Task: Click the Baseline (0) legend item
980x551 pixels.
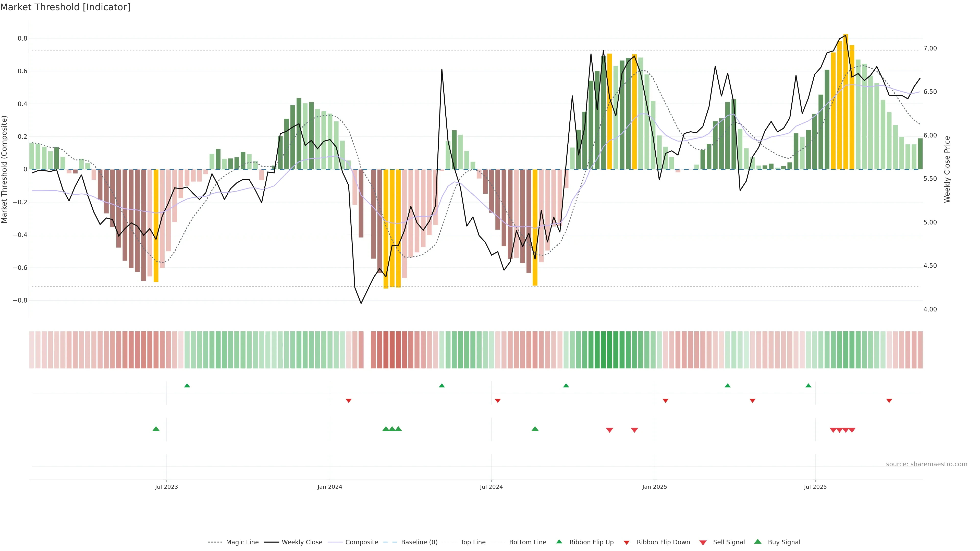Action: click(x=419, y=542)
